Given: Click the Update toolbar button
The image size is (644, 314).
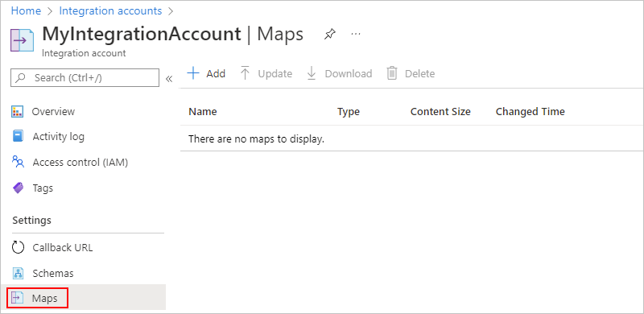Looking at the screenshot, I should click(x=266, y=74).
